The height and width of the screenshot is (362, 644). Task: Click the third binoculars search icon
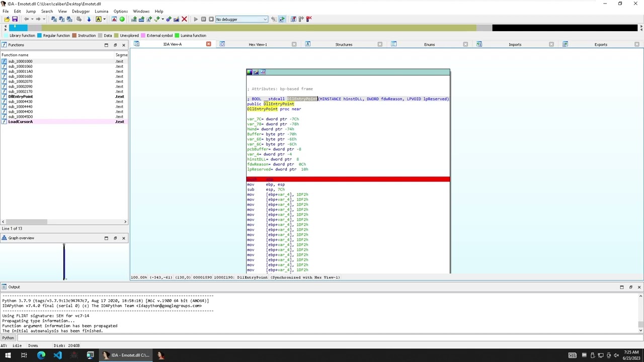(x=69, y=19)
